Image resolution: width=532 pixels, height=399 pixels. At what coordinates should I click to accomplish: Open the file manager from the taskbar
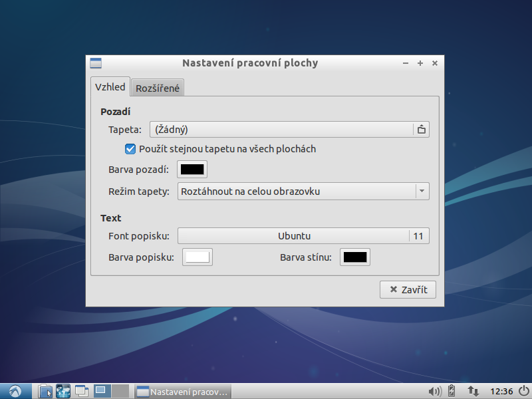(x=45, y=391)
